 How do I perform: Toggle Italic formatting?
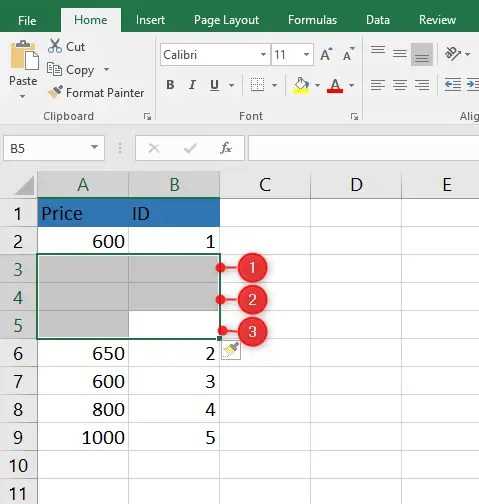(192, 85)
